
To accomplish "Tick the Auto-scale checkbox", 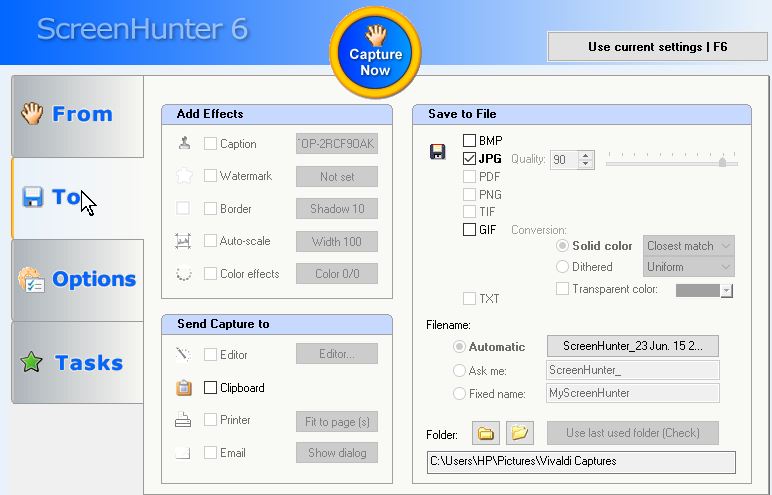I will [210, 241].
